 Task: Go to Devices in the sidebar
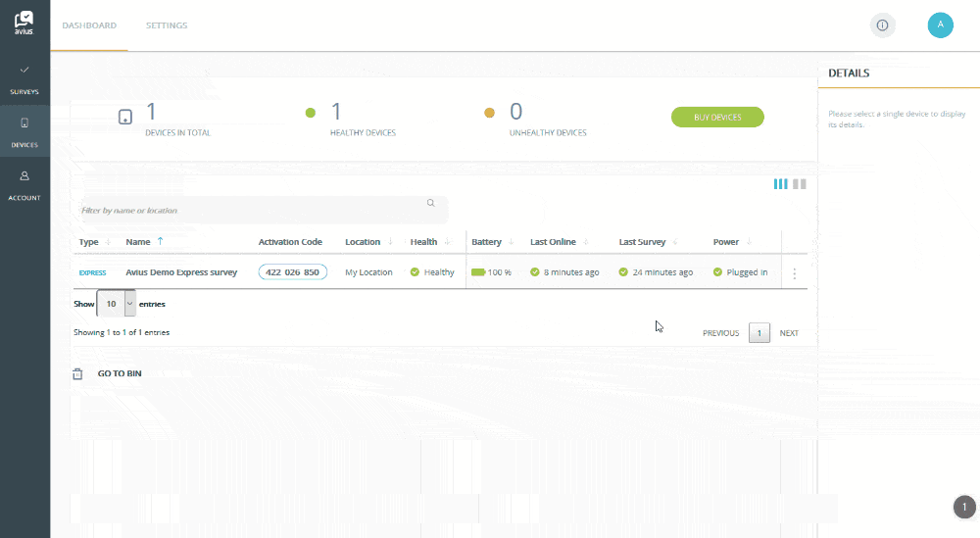pyautogui.click(x=24, y=132)
